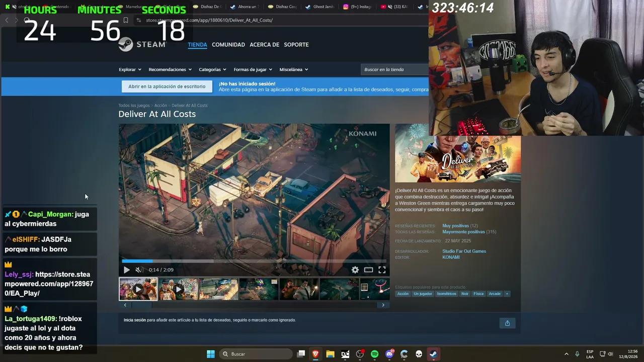Unmute the trailer audio
Image resolution: width=644 pixels, height=362 pixels.
[139, 270]
